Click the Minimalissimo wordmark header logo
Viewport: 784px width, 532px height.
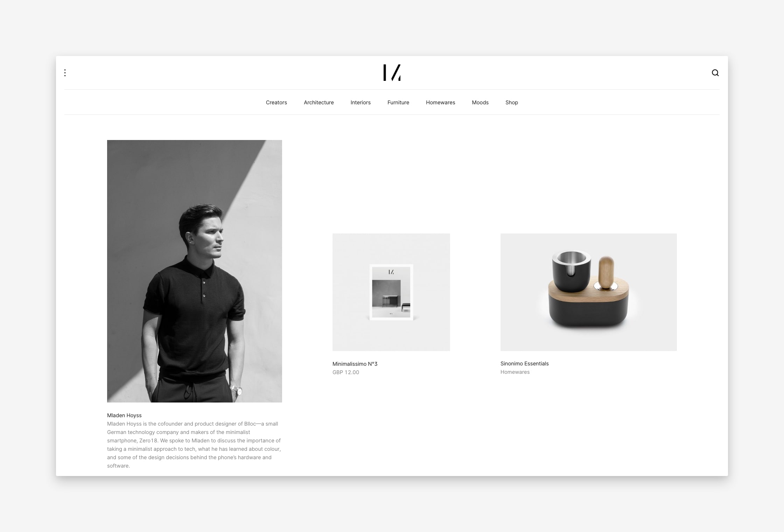point(392,72)
